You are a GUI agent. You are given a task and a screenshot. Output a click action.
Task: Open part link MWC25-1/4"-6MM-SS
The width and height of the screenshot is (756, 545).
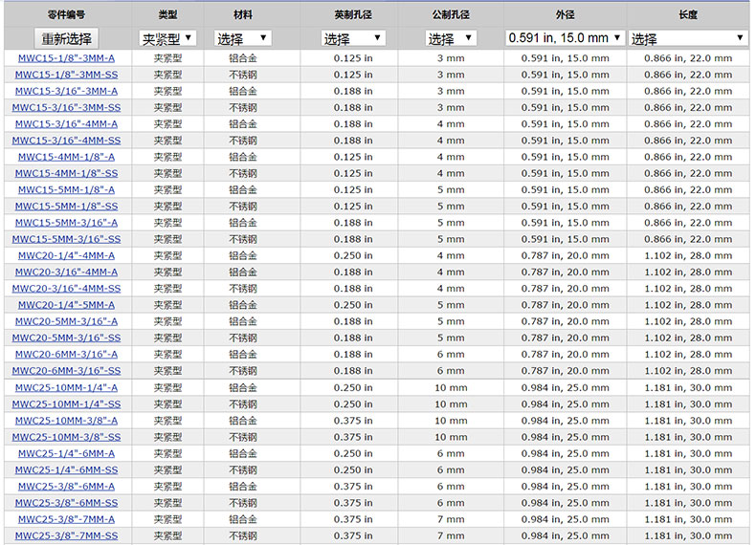(66, 470)
